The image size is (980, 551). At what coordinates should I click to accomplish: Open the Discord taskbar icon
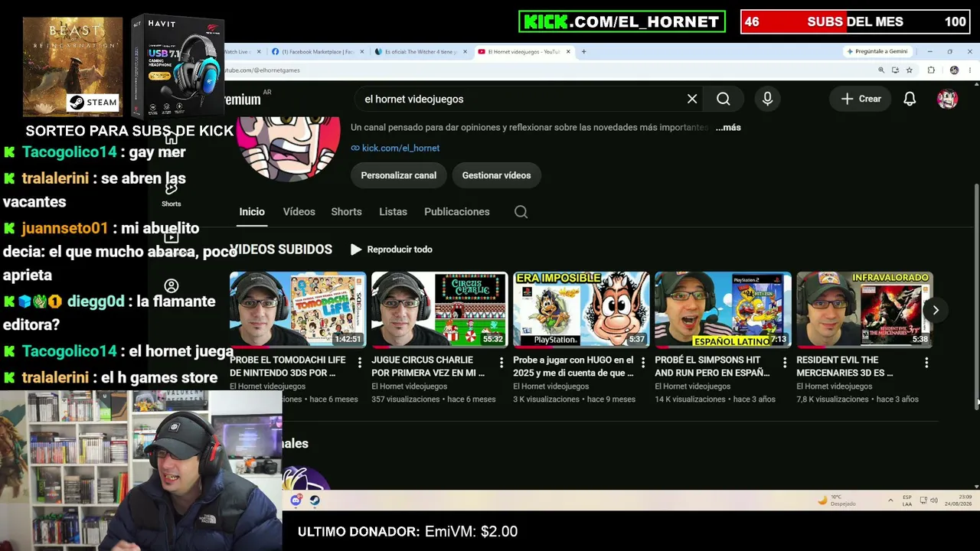click(296, 500)
